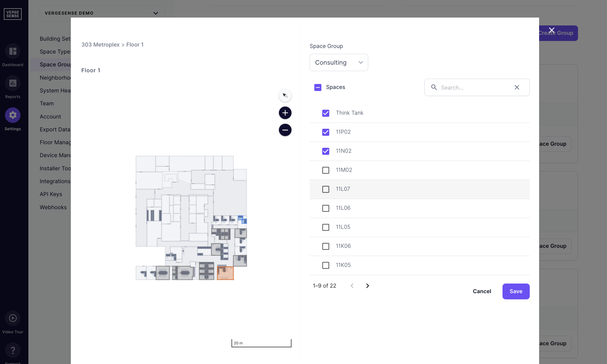Click the Floor 1 breadcrumb
The height and width of the screenshot is (364, 607).
point(135,44)
